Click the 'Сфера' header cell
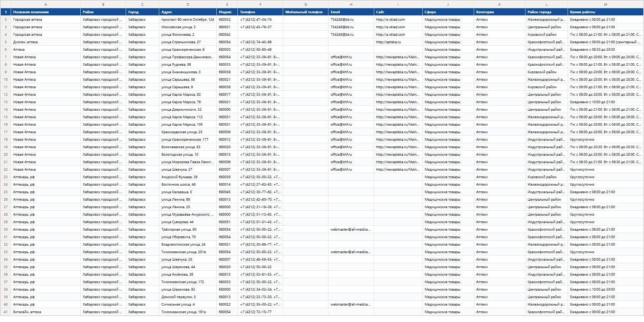644x322 pixels. click(448, 12)
